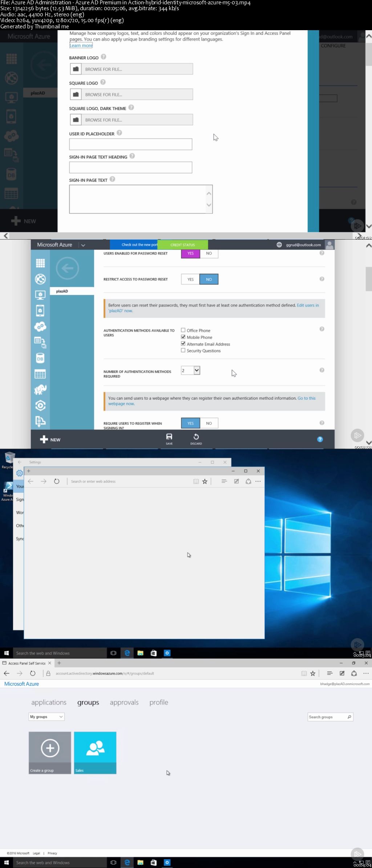Open Cloud Services gear-cloud icon in password reset sidebar

(x=40, y=327)
